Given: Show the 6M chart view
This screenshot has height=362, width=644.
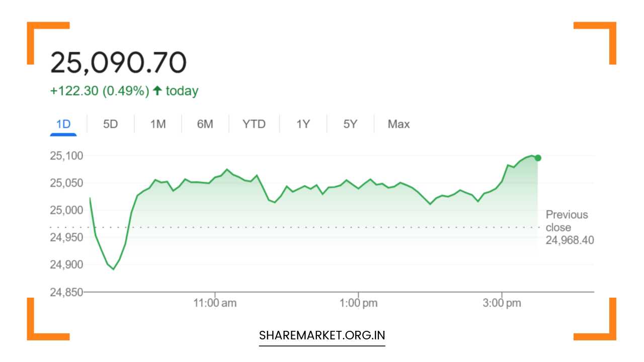Looking at the screenshot, I should 205,124.
